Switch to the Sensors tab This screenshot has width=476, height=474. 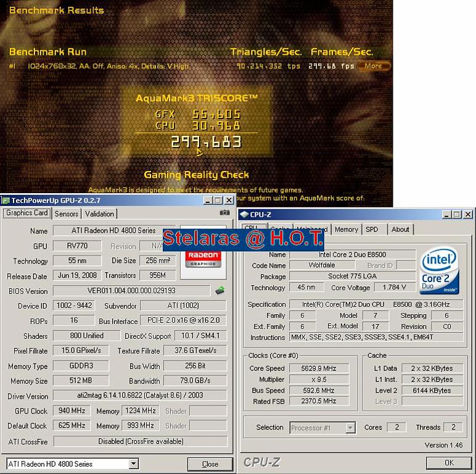click(x=67, y=214)
